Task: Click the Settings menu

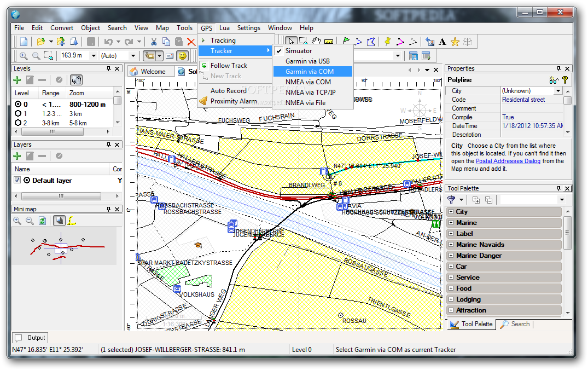Action: tap(249, 28)
